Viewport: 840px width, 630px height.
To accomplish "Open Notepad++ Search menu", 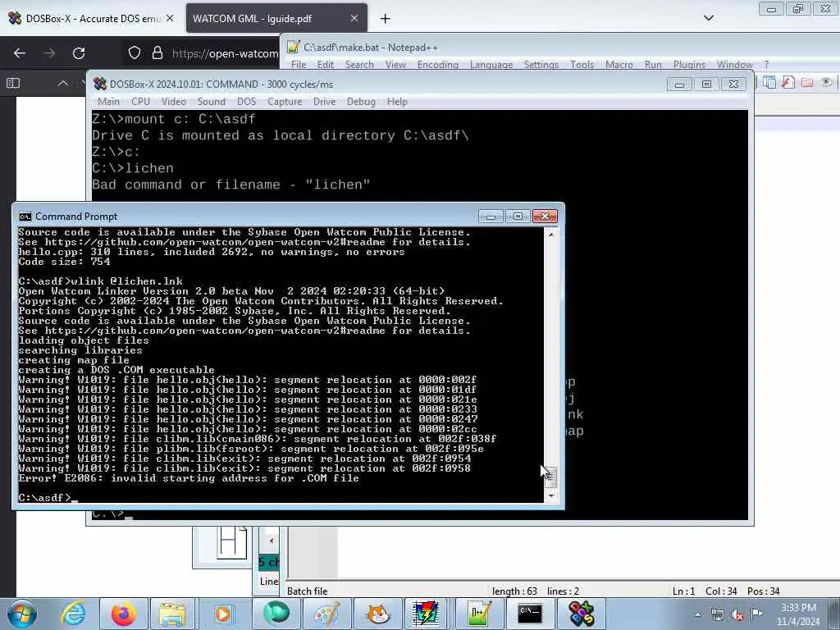I will pyautogui.click(x=359, y=65).
